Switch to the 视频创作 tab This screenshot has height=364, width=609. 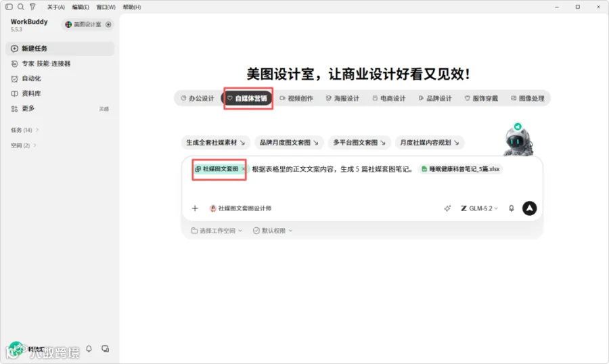297,98
